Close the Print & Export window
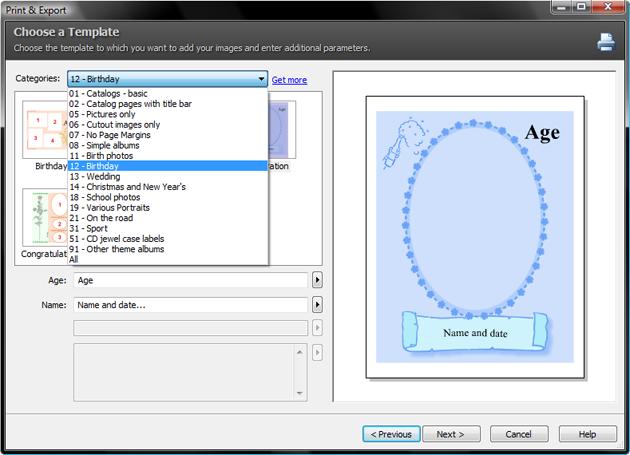The image size is (630, 455). click(608, 7)
